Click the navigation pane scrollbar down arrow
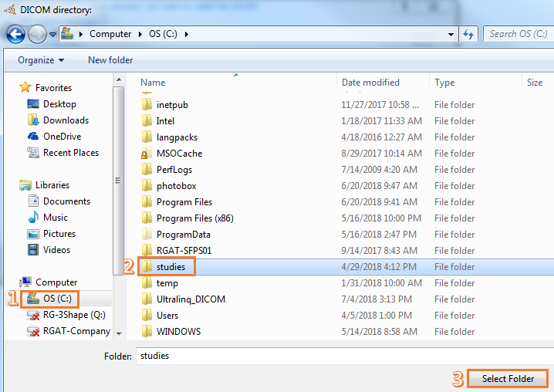554x392 pixels. pos(118,333)
